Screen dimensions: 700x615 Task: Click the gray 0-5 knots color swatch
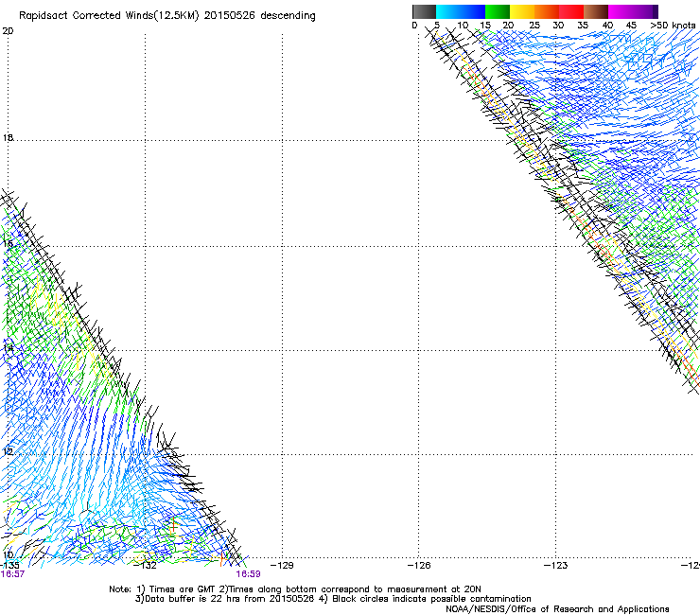coord(424,11)
